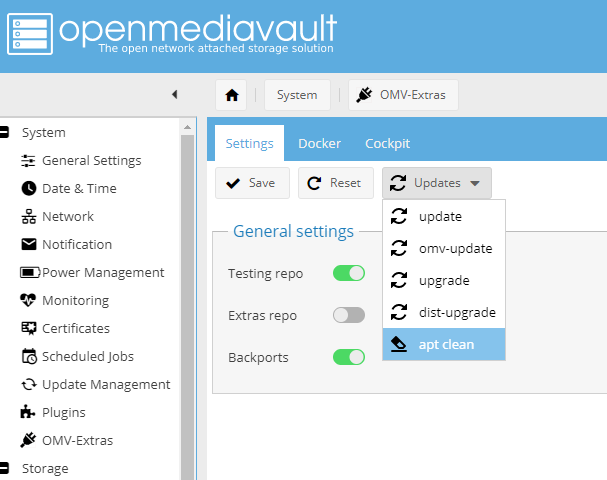Open Certificates in the sidebar
607x480 pixels.
pos(76,328)
